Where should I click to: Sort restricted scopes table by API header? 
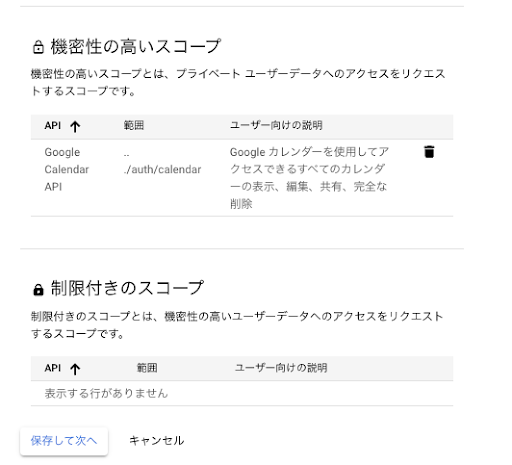(53, 368)
